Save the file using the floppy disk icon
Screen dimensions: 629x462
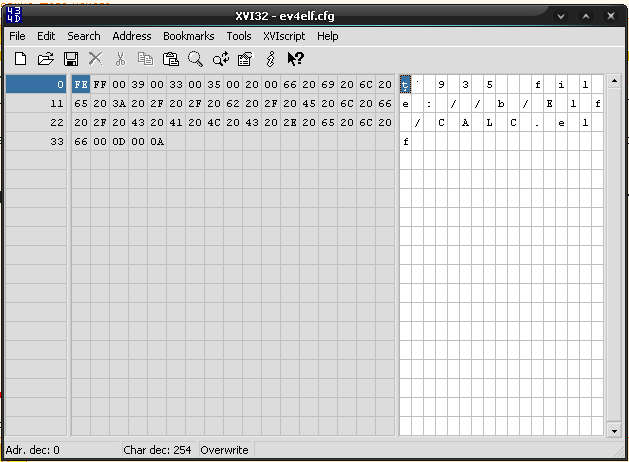pos(71,59)
